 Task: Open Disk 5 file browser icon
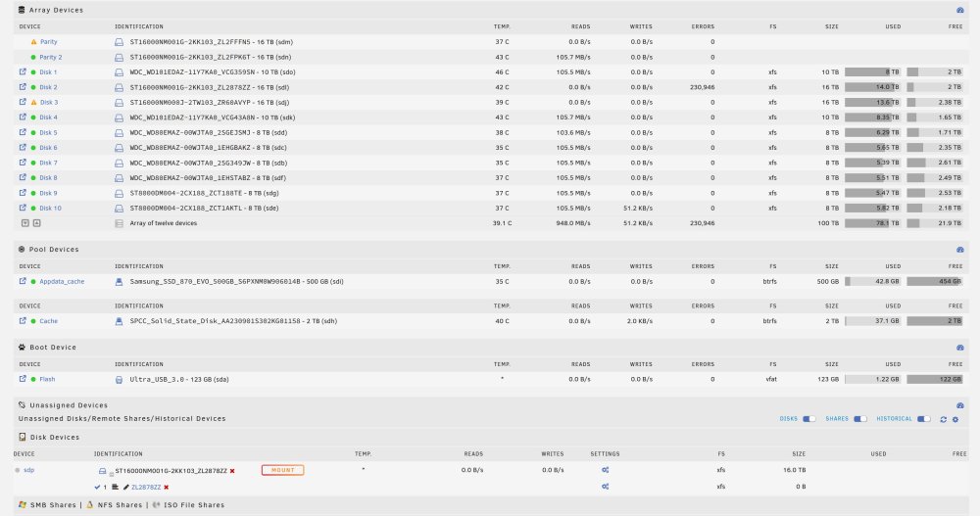click(23, 132)
